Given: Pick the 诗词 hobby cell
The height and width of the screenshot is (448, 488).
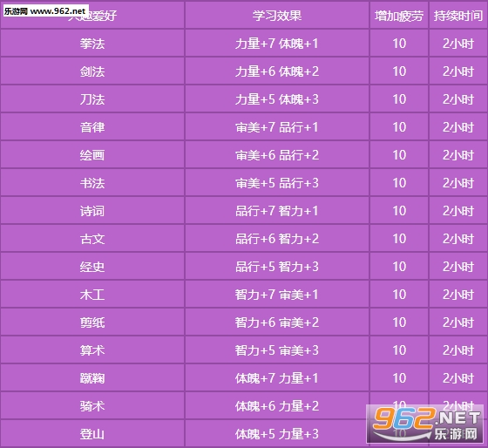Looking at the screenshot, I should tap(92, 210).
